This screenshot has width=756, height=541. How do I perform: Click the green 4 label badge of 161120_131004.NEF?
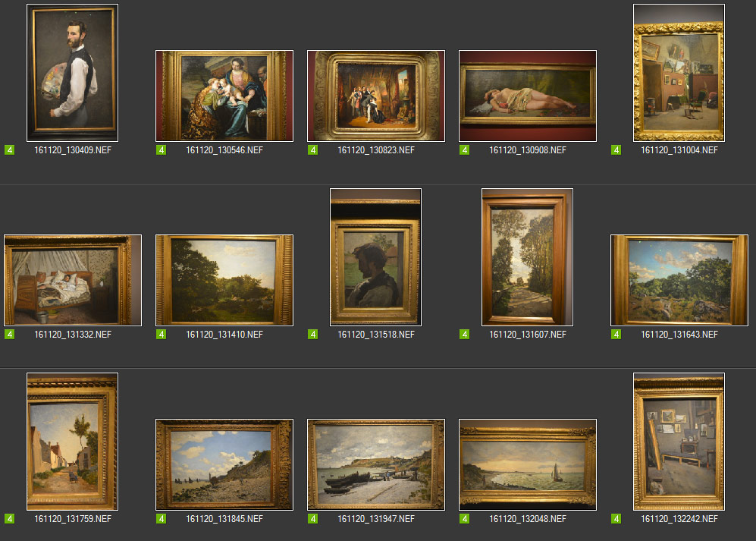[616, 150]
